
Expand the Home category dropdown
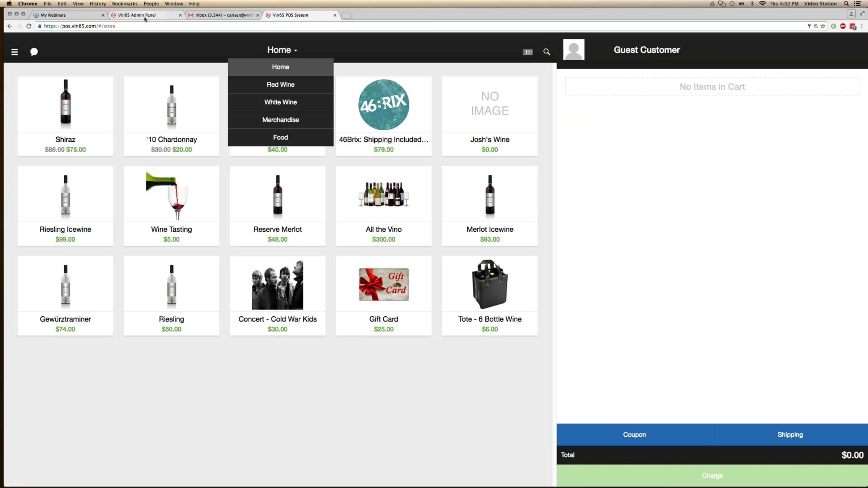tap(282, 50)
